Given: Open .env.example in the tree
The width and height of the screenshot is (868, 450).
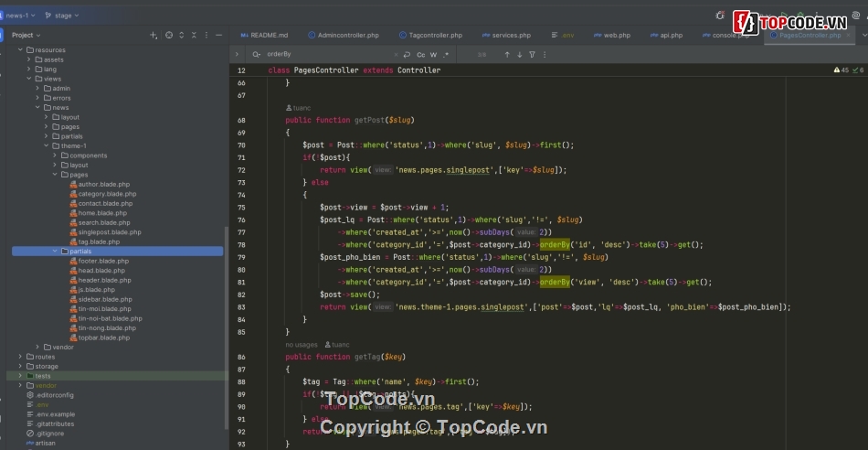Looking at the screenshot, I should pyautogui.click(x=50, y=414).
